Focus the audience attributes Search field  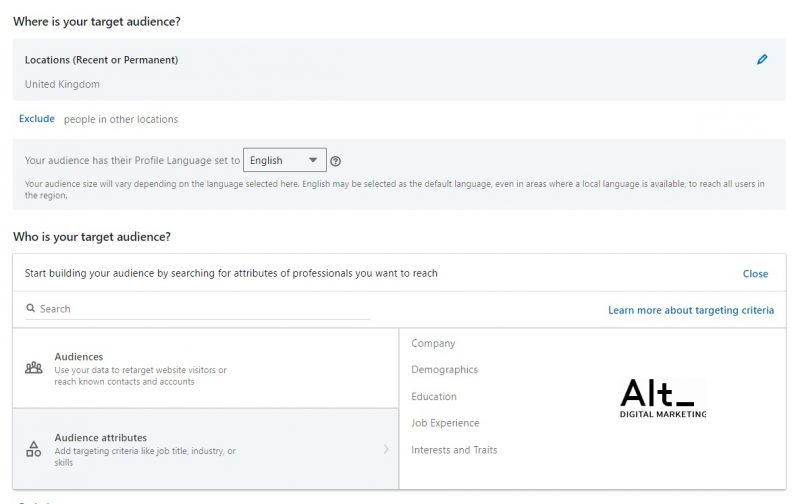click(x=200, y=309)
